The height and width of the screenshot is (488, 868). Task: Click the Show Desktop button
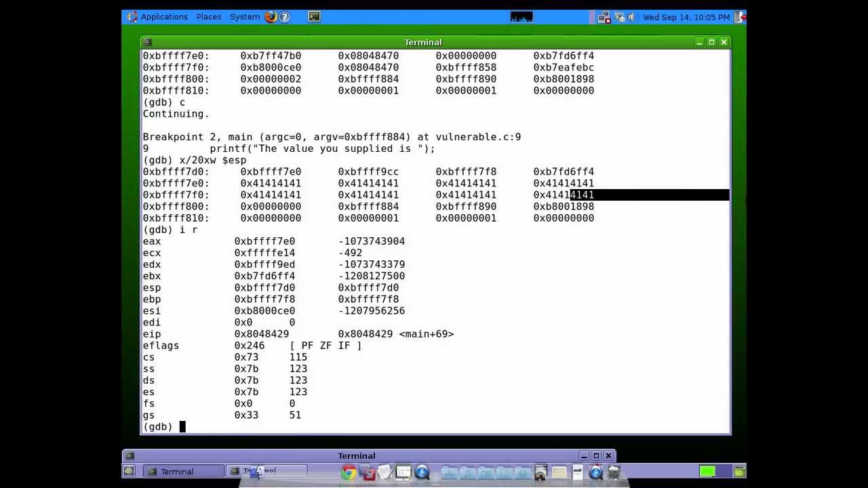click(129, 471)
